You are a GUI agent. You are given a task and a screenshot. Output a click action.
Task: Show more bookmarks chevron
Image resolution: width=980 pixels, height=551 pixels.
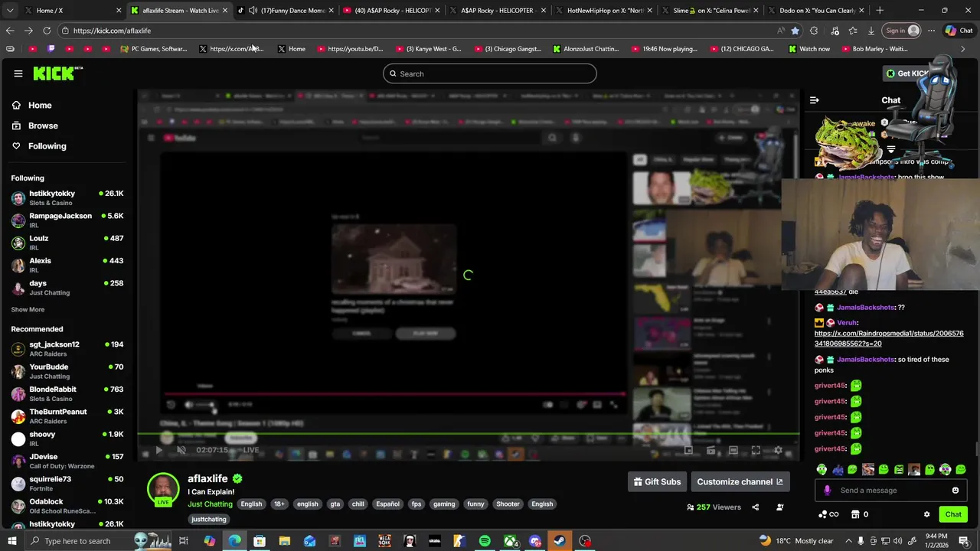point(962,49)
